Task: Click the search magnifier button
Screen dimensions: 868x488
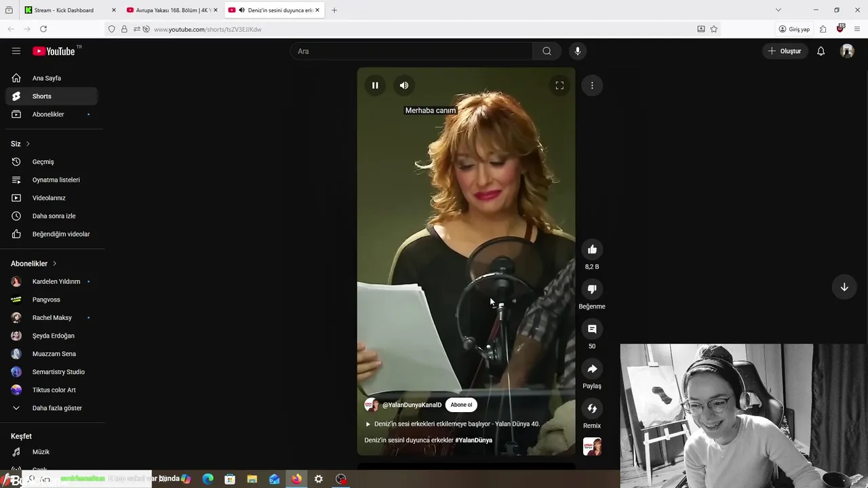Action: [x=547, y=51]
